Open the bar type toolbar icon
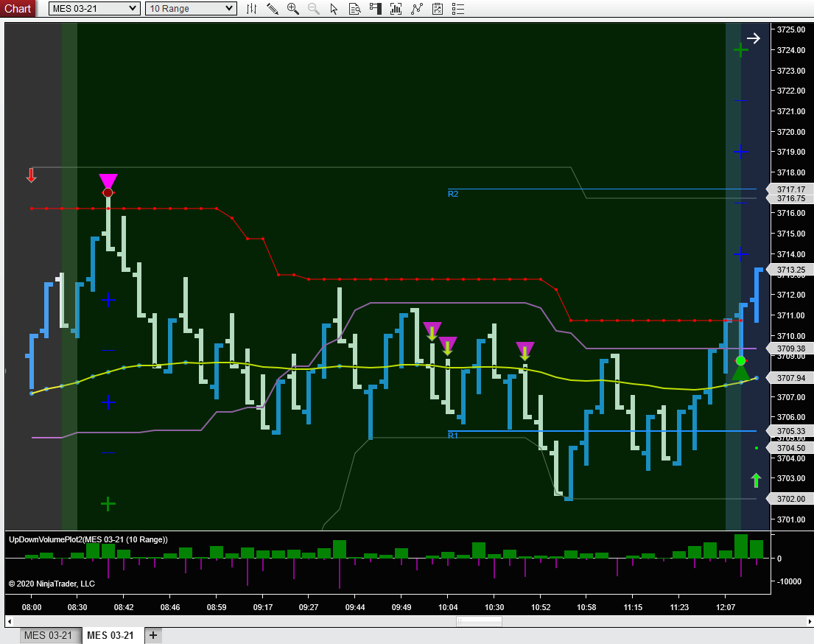 coord(252,9)
